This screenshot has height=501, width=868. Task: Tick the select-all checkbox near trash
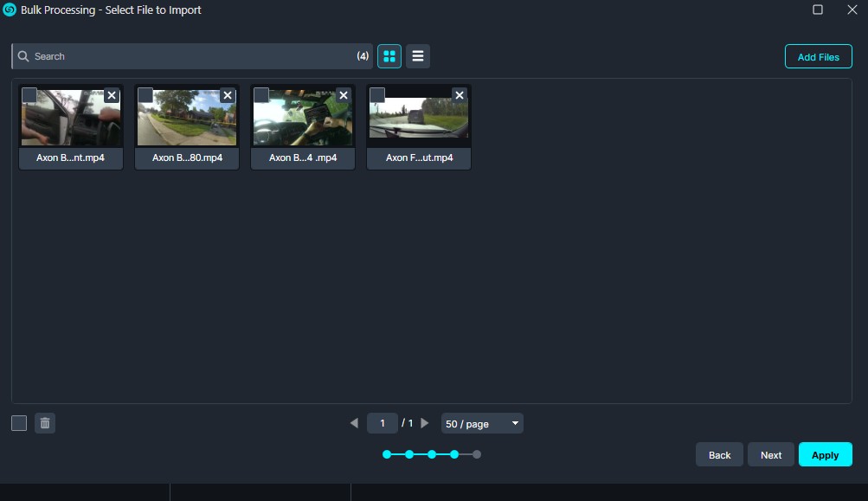(x=19, y=423)
